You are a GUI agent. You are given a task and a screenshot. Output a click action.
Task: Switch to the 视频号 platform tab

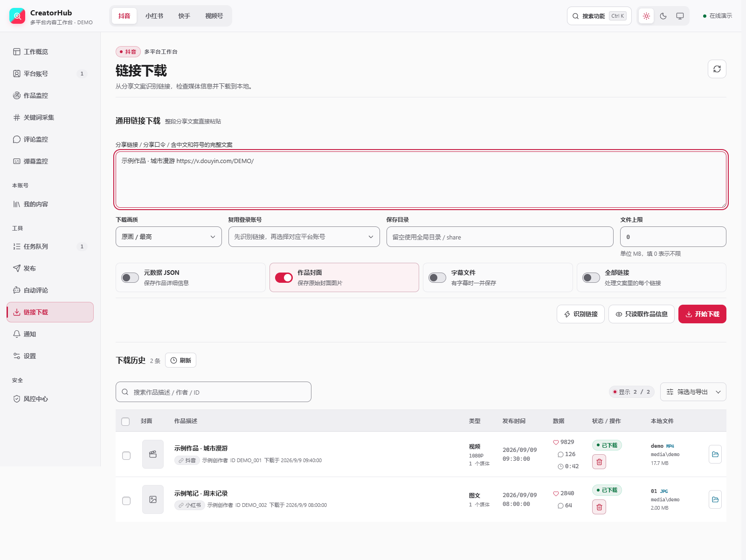(x=214, y=16)
